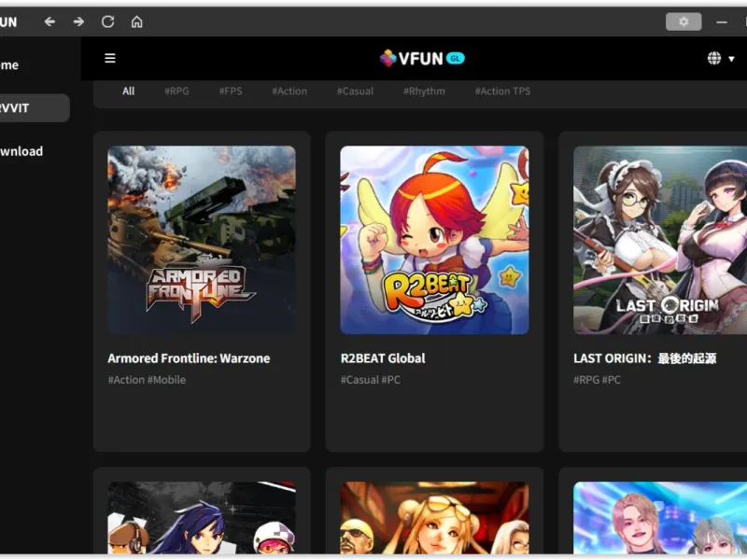Click the VFUN GL logo

[422, 58]
